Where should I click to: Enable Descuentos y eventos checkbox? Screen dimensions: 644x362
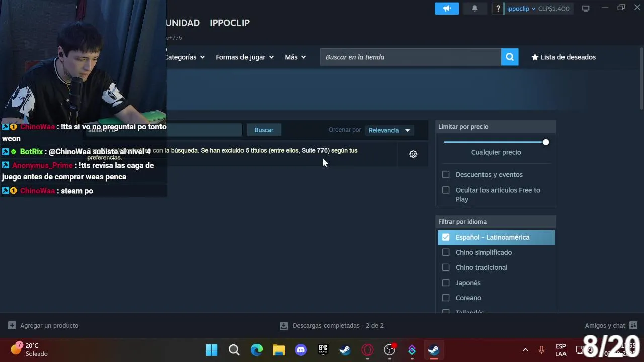(446, 175)
